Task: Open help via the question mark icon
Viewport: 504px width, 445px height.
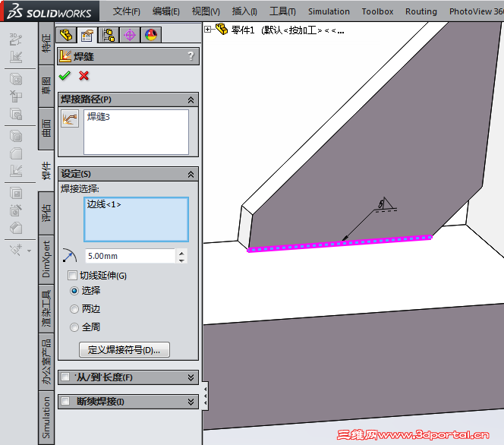Action: (191, 56)
